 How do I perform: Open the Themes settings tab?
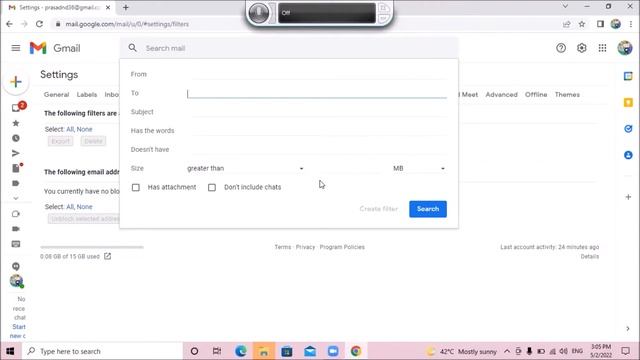567,95
